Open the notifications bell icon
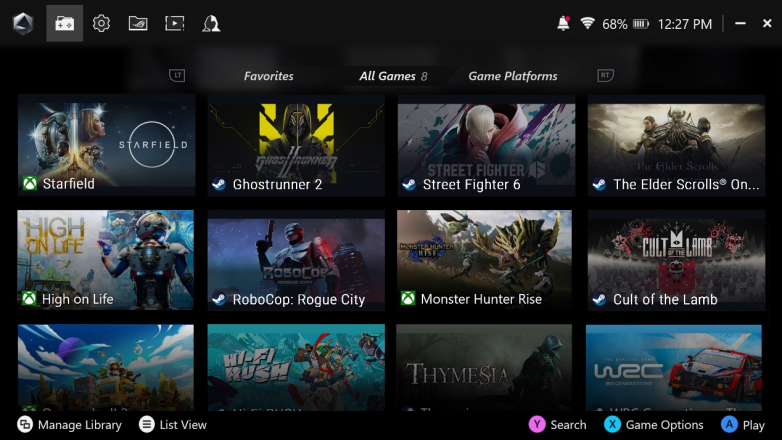Image resolution: width=782 pixels, height=440 pixels. [564, 23]
